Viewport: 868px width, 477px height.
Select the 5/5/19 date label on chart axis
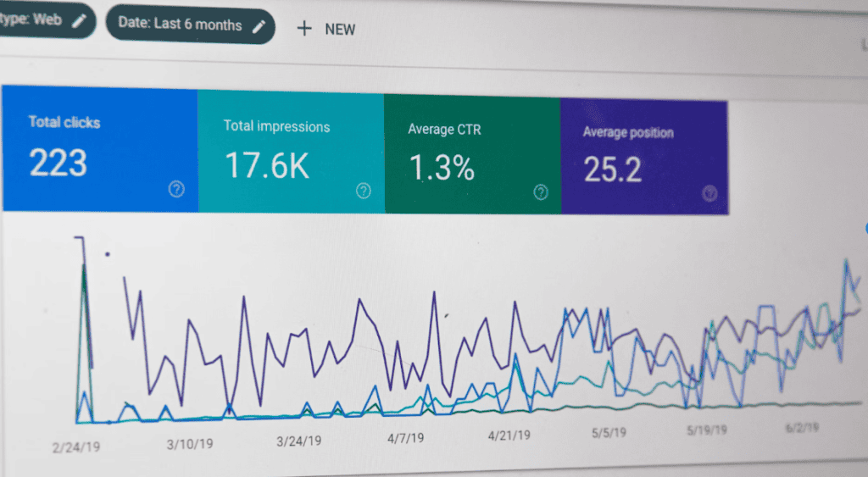point(609,433)
